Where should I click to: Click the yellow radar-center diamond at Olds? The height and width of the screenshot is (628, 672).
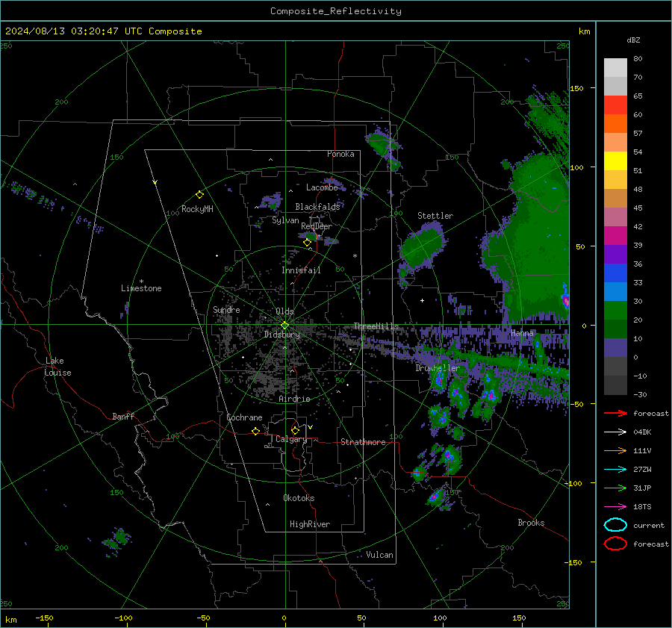[284, 326]
